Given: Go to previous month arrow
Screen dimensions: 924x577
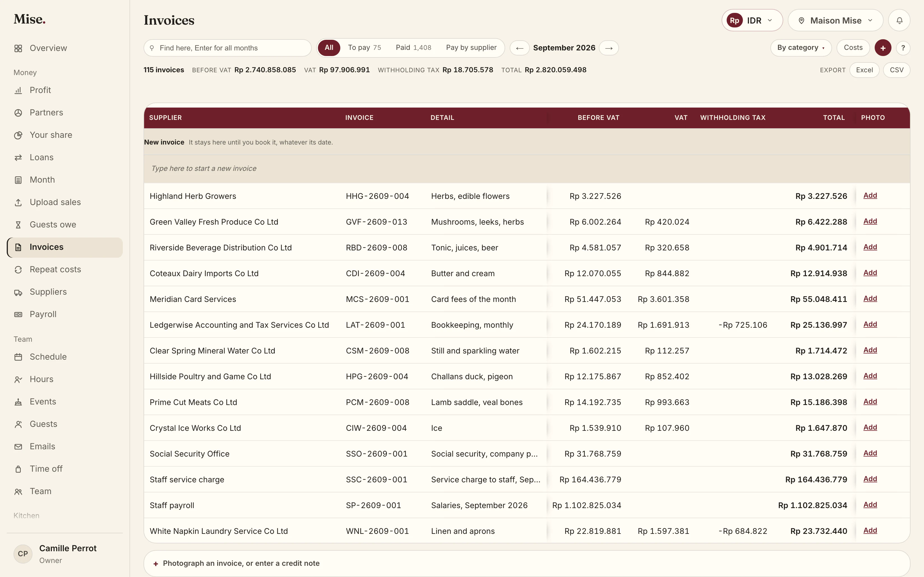Looking at the screenshot, I should pyautogui.click(x=519, y=48).
